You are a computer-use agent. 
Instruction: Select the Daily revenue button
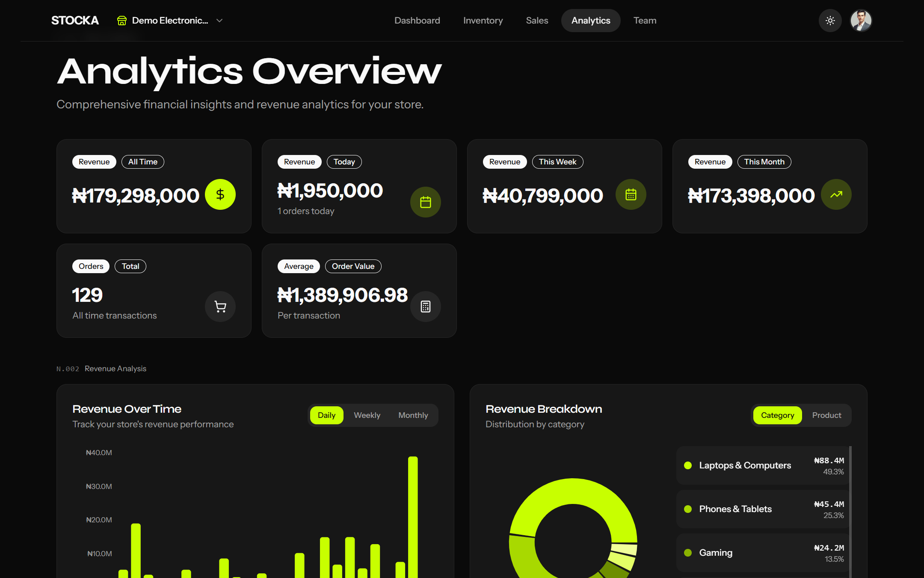coord(326,415)
